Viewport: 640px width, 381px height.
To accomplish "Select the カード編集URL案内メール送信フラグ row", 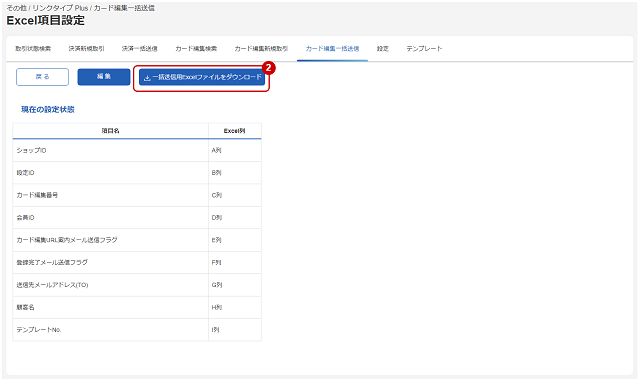I will (137, 240).
